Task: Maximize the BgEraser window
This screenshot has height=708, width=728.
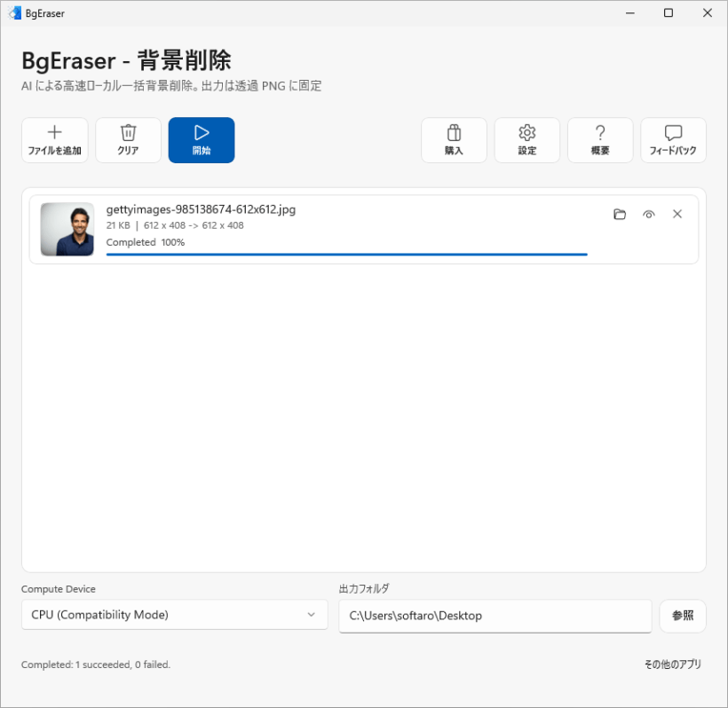Action: pos(669,13)
